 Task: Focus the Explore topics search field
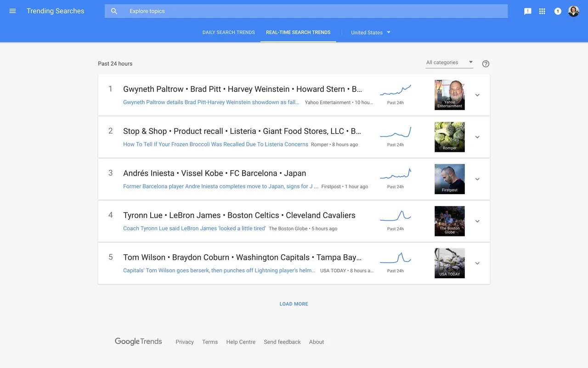click(306, 11)
